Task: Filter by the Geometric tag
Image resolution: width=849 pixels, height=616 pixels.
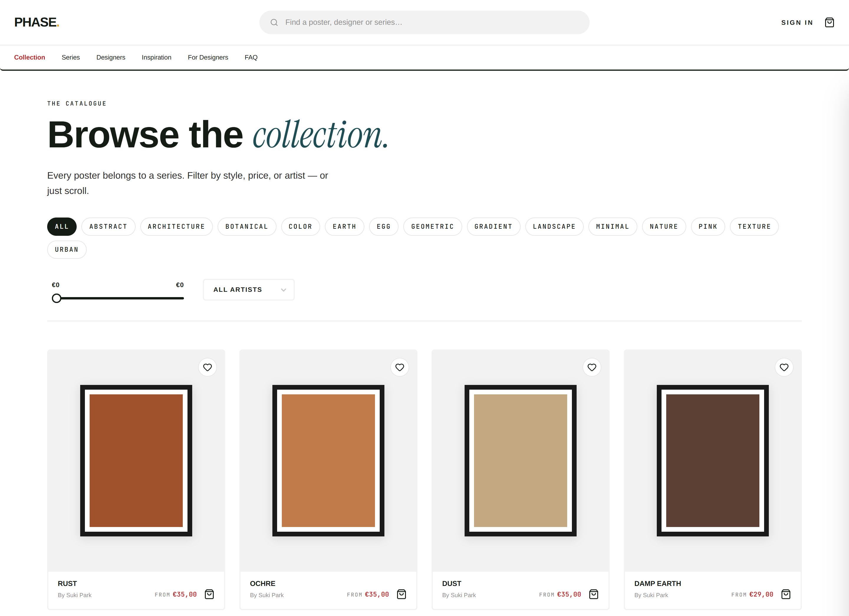Action: (432, 226)
